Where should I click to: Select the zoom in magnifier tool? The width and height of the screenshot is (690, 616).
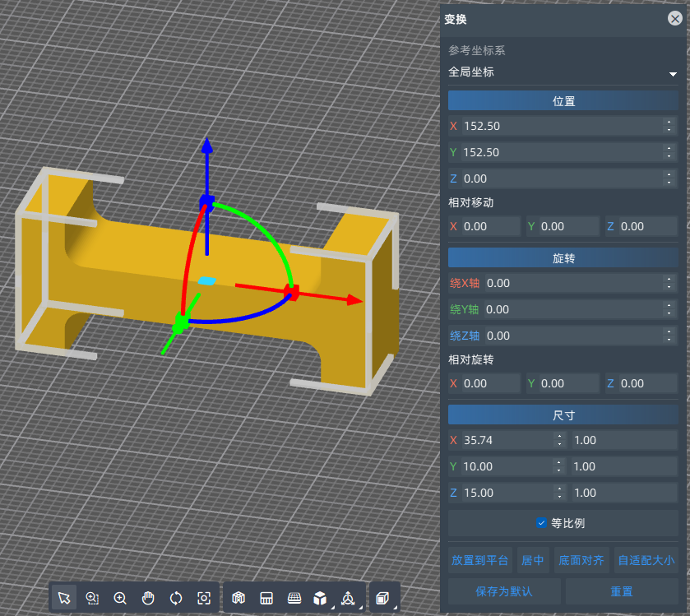tap(120, 598)
